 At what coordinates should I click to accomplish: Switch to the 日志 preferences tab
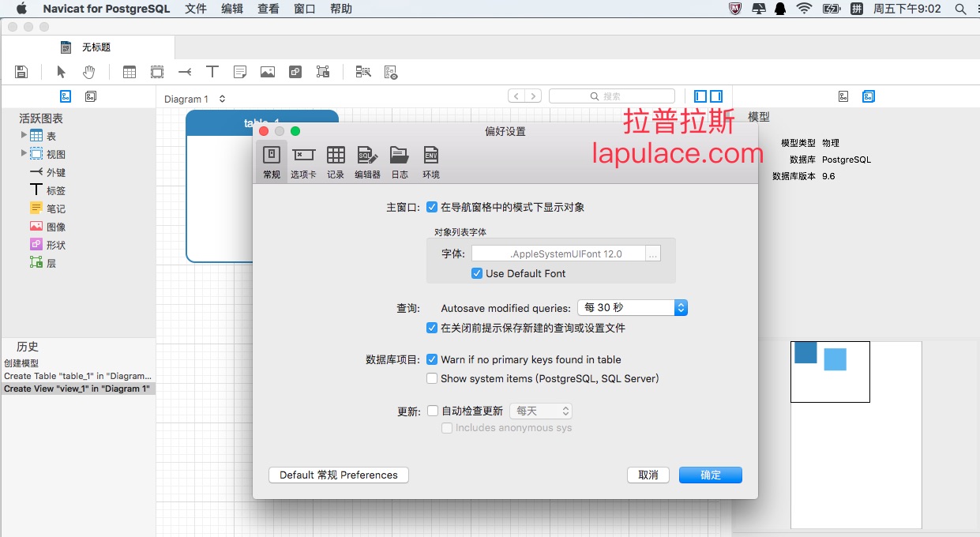tap(400, 162)
